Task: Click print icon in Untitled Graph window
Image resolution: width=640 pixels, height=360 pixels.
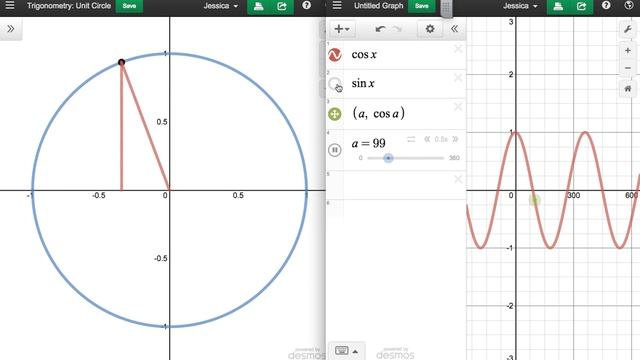Action: point(558,6)
